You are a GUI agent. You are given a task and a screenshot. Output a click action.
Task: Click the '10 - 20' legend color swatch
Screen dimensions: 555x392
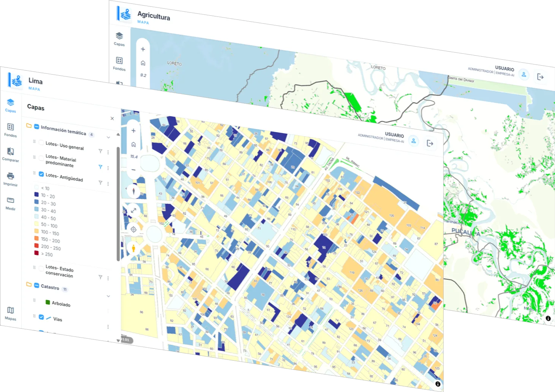[37, 195]
